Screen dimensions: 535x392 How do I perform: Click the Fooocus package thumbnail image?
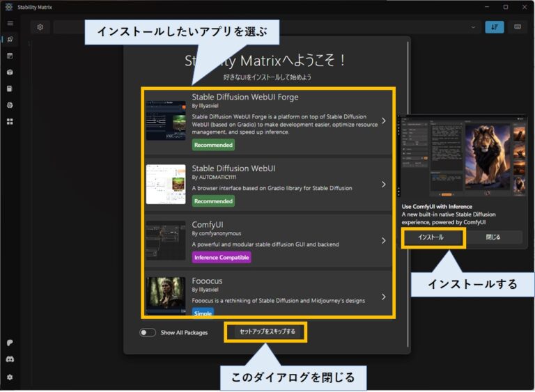tap(166, 295)
